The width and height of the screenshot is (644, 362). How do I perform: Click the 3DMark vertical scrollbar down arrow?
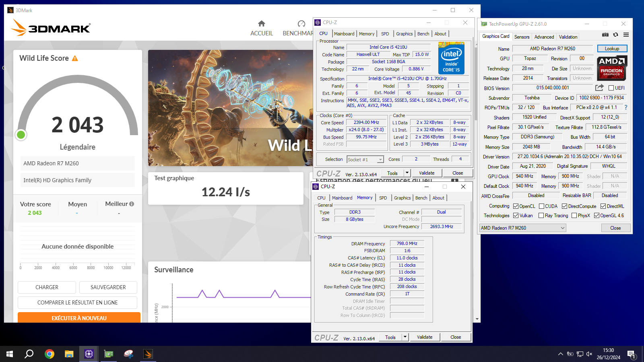(477, 319)
